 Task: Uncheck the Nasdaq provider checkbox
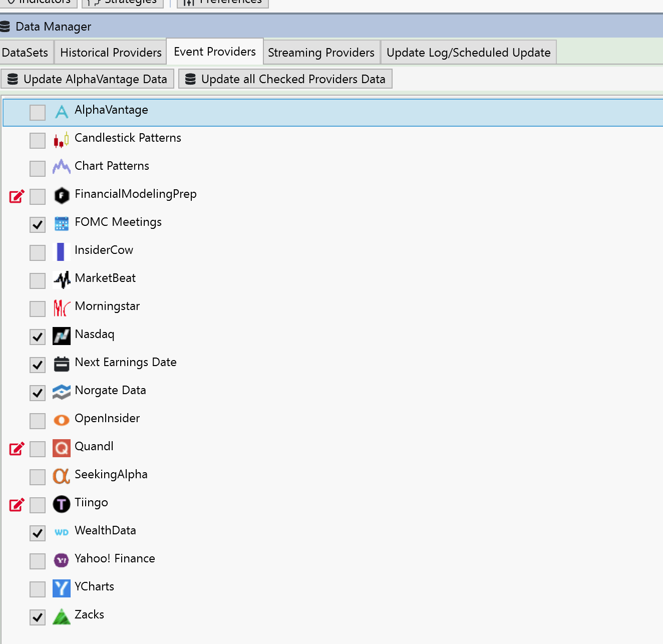(38, 337)
